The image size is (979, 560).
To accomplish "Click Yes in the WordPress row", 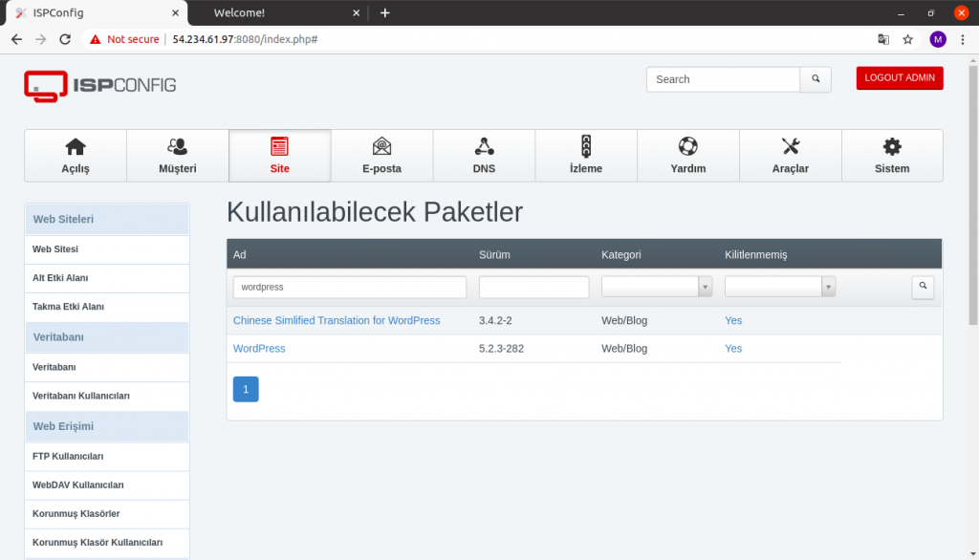I will pyautogui.click(x=733, y=349).
